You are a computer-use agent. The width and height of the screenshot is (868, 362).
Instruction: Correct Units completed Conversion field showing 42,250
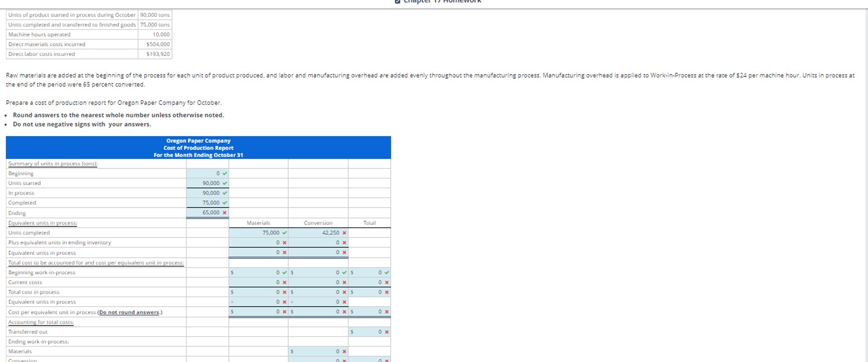click(x=318, y=233)
